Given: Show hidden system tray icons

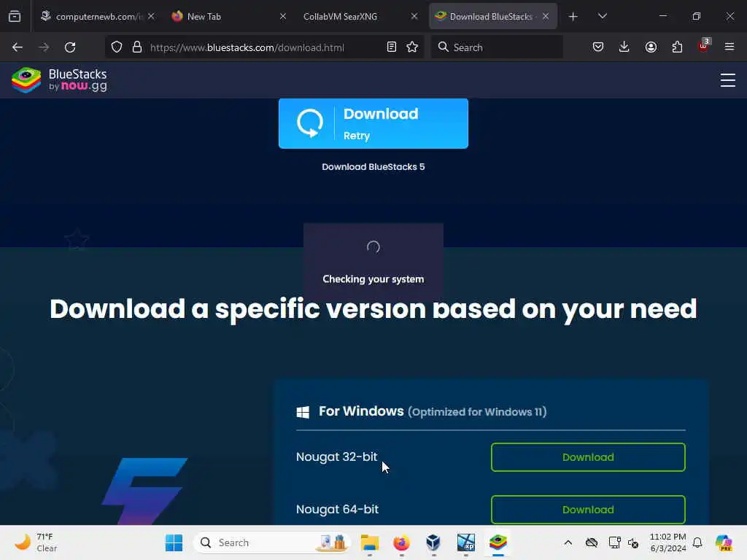Looking at the screenshot, I should [568, 542].
